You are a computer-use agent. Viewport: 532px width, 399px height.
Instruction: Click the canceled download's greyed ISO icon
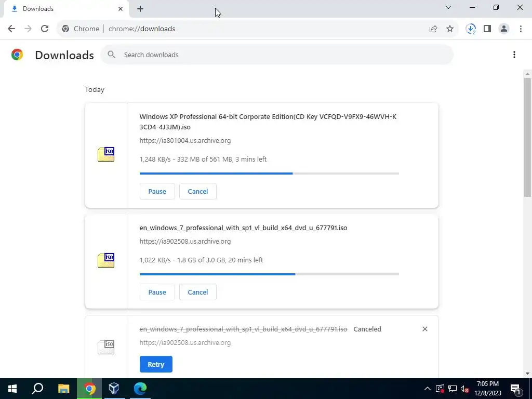tap(106, 347)
